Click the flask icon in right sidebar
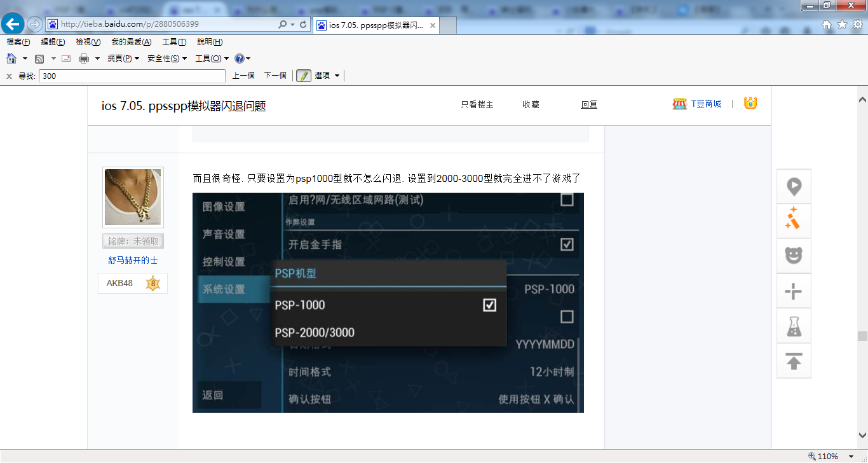 click(x=794, y=327)
